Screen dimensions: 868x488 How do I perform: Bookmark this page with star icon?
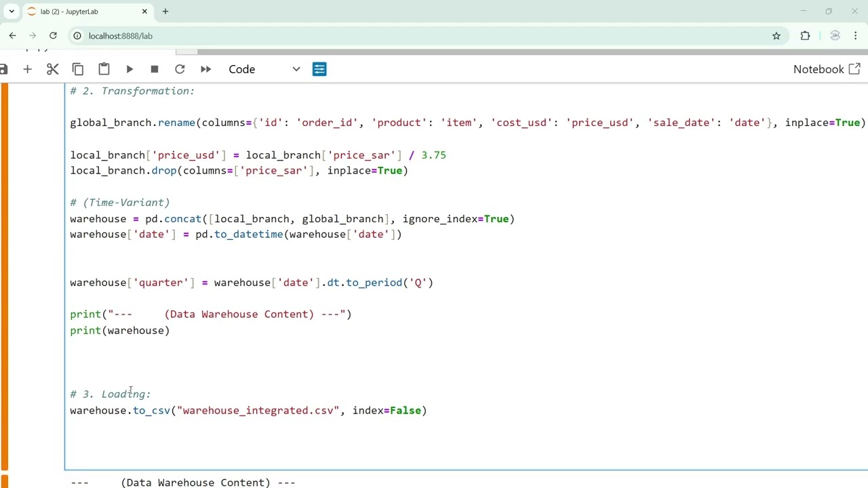click(776, 36)
